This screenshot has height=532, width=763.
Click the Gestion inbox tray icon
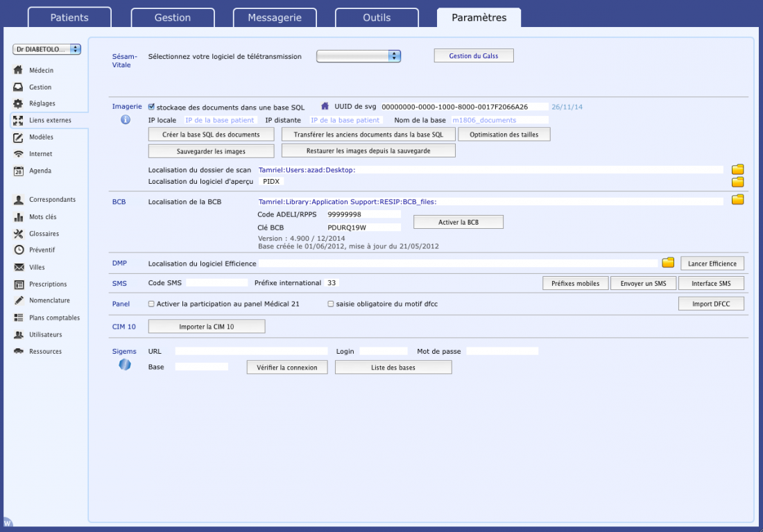(18, 87)
